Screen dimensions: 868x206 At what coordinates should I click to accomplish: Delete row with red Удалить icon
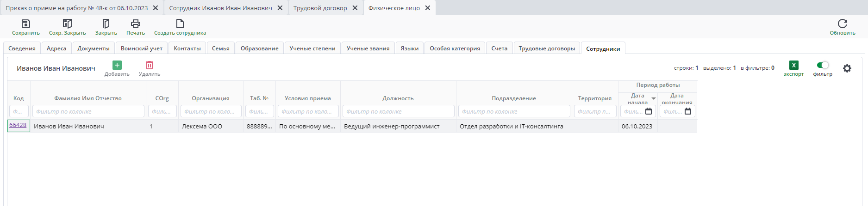(x=150, y=65)
